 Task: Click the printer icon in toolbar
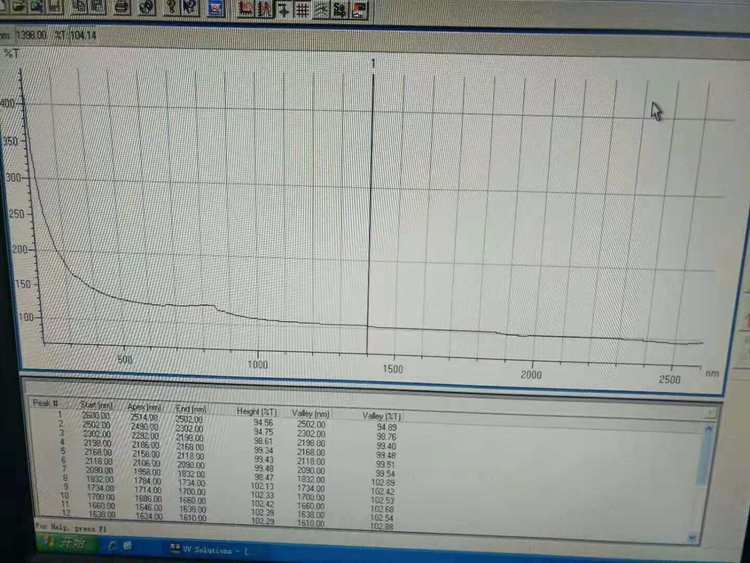tap(121, 8)
